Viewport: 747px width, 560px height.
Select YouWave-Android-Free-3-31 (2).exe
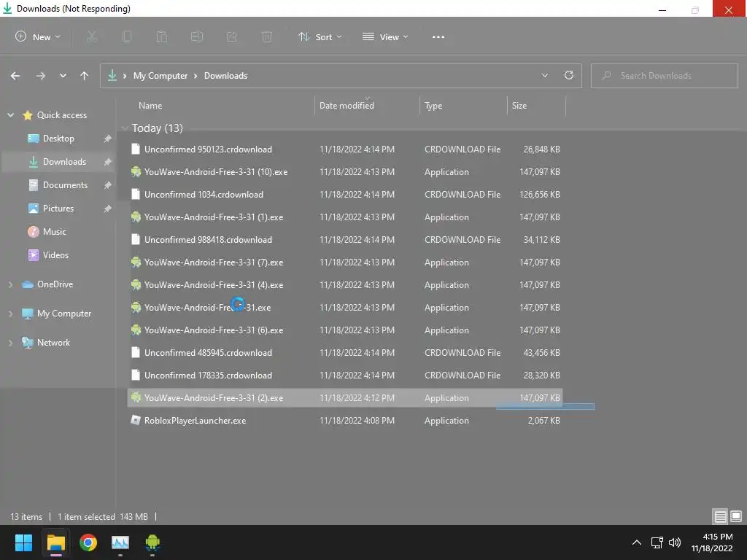point(345,398)
